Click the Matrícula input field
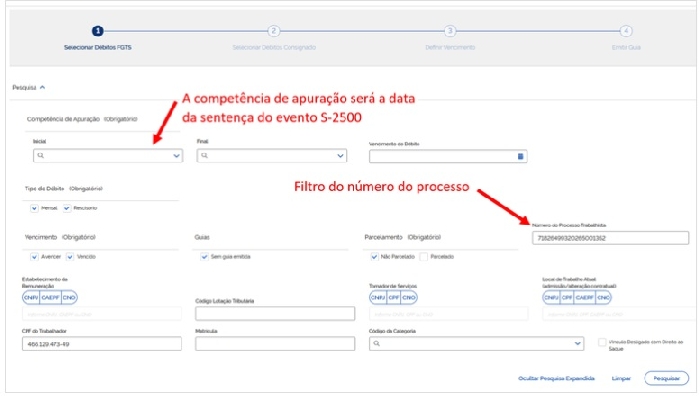Image resolution: width=700 pixels, height=396 pixels. click(275, 344)
